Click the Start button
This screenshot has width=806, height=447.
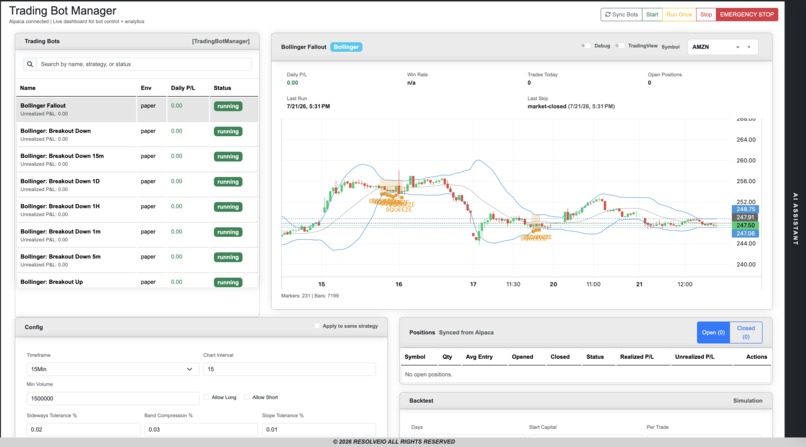point(652,14)
